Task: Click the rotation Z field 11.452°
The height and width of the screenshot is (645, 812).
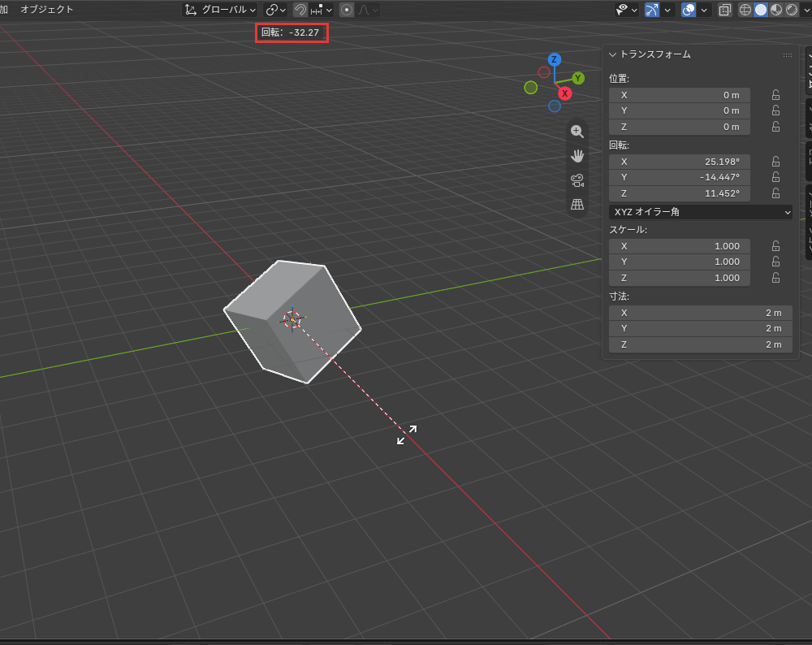Action: click(680, 193)
